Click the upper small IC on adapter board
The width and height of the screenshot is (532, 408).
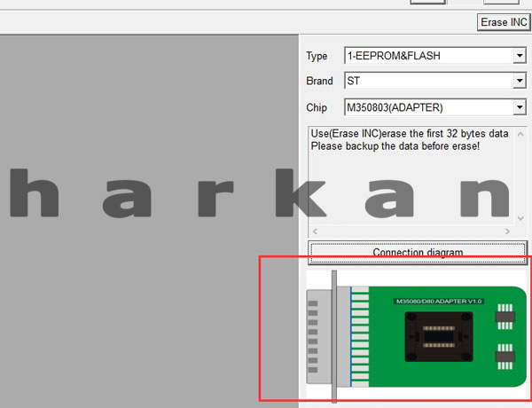coord(505,314)
